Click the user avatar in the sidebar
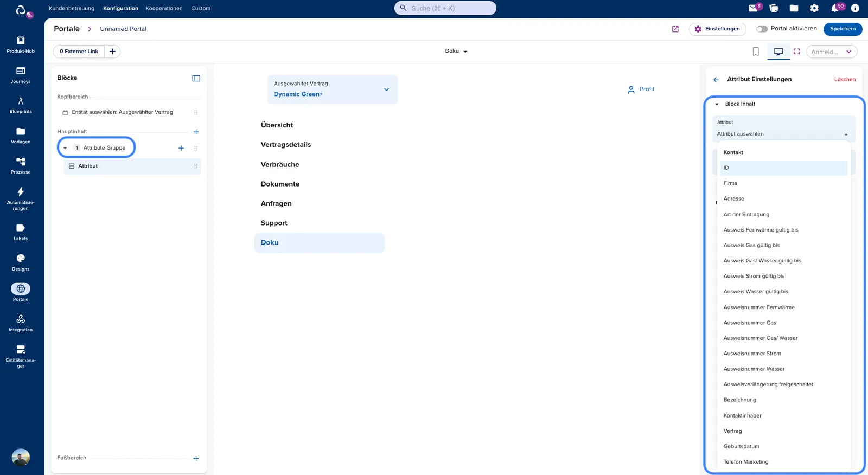The height and width of the screenshot is (475, 868). point(21,458)
